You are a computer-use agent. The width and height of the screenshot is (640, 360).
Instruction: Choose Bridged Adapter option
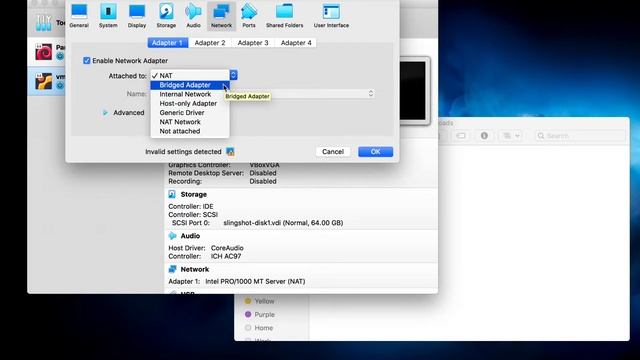tap(190, 85)
